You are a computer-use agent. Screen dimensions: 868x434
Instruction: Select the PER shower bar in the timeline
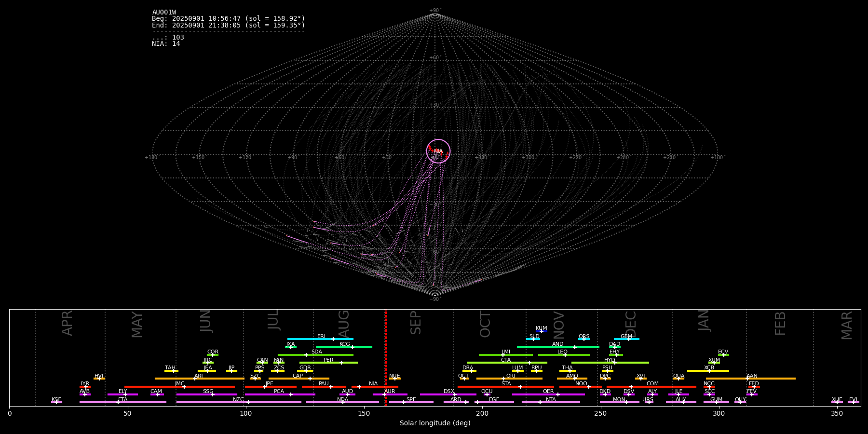pos(328,363)
